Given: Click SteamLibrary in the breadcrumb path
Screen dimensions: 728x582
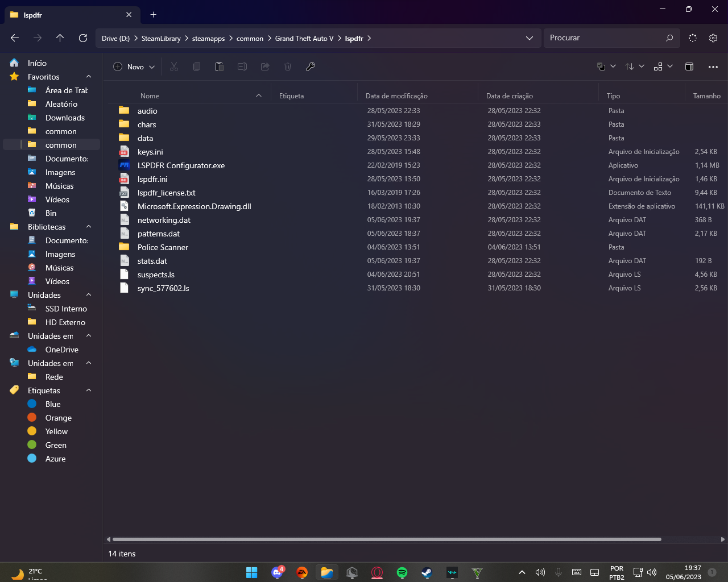Looking at the screenshot, I should (161, 38).
